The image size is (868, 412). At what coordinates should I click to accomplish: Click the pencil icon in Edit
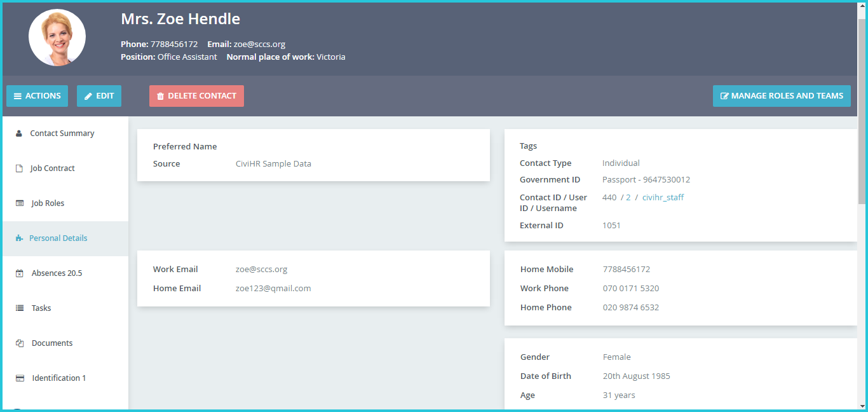coord(88,96)
